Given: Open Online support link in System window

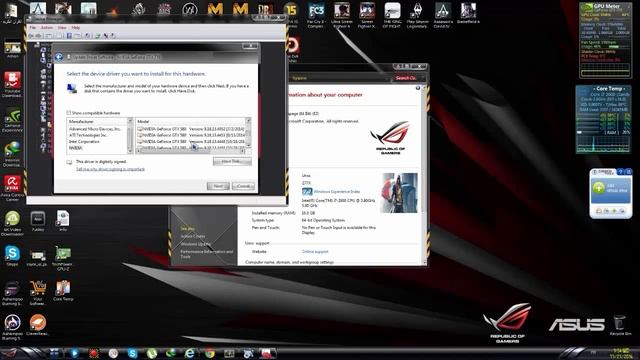Looking at the screenshot, I should [315, 251].
